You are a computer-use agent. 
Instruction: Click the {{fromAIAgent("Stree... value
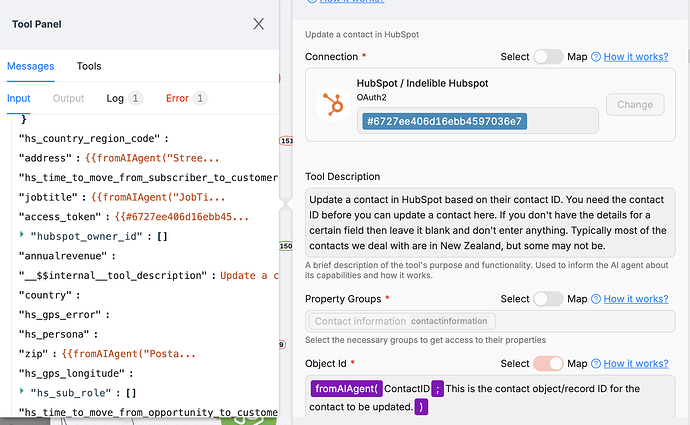(x=152, y=158)
